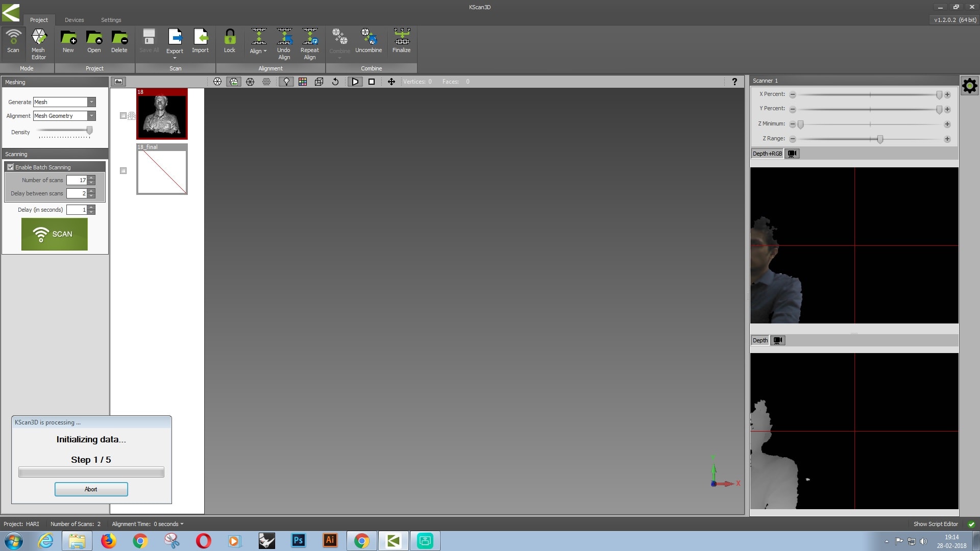Switch to the Devices tab
980x551 pixels.
point(74,20)
